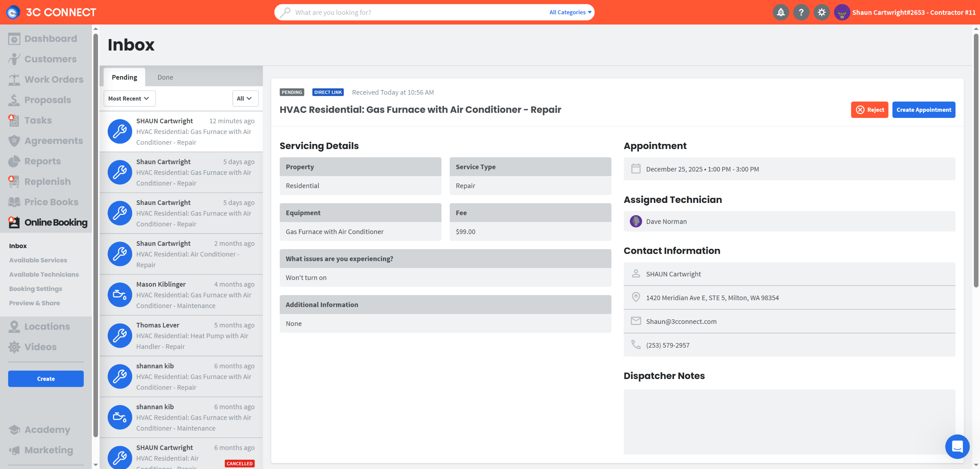
Task: Click the Agreements shield icon
Action: click(14, 141)
